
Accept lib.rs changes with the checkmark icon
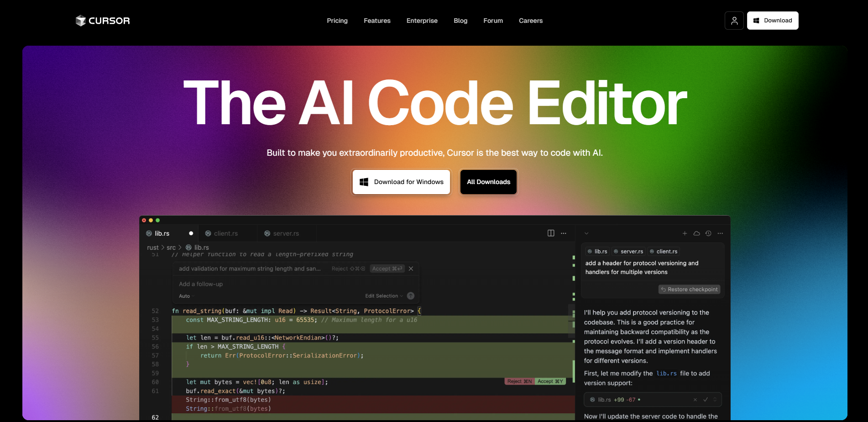tap(706, 400)
